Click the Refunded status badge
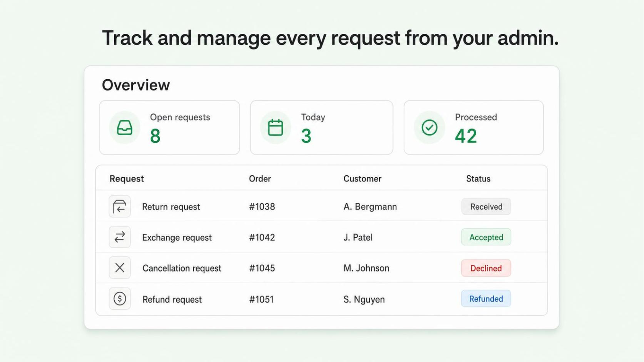Image resolution: width=644 pixels, height=362 pixels. pyautogui.click(x=486, y=298)
